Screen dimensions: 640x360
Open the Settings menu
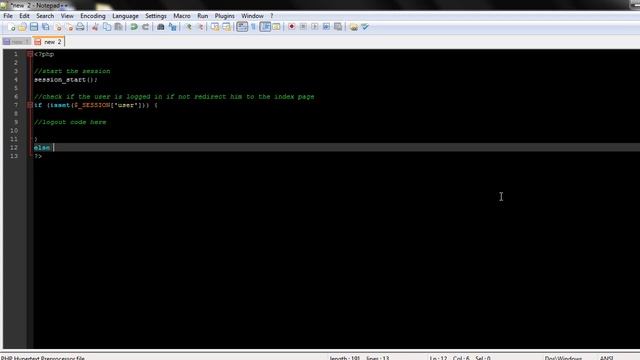(x=156, y=16)
